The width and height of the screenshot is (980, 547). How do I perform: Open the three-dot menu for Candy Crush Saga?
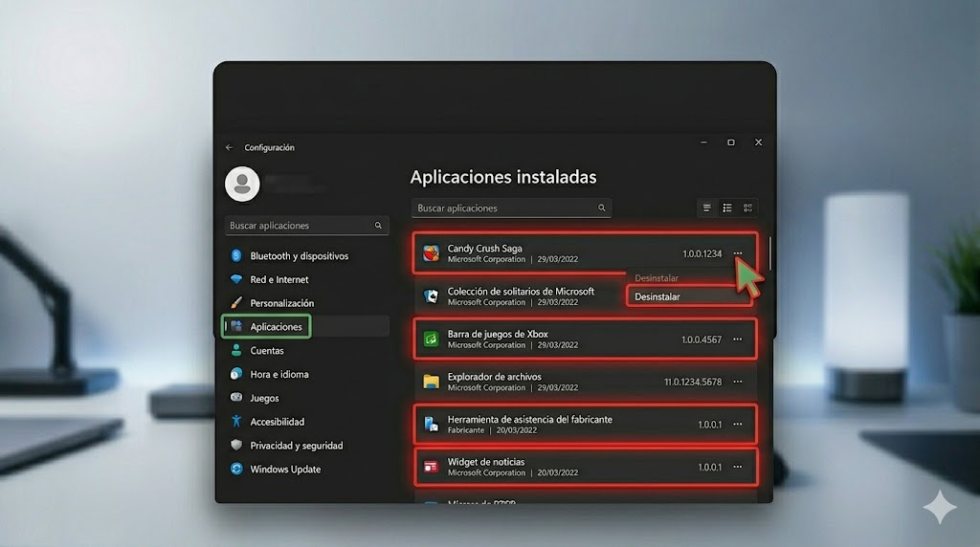pyautogui.click(x=738, y=253)
